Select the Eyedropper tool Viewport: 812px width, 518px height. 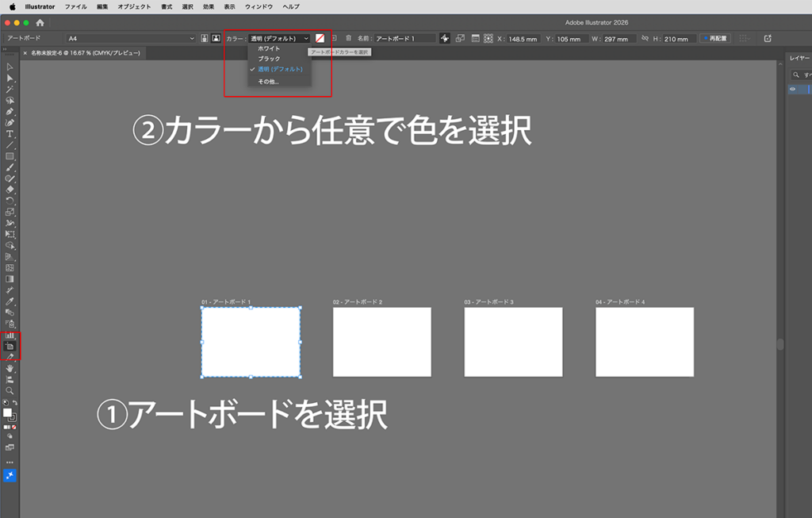tap(10, 302)
